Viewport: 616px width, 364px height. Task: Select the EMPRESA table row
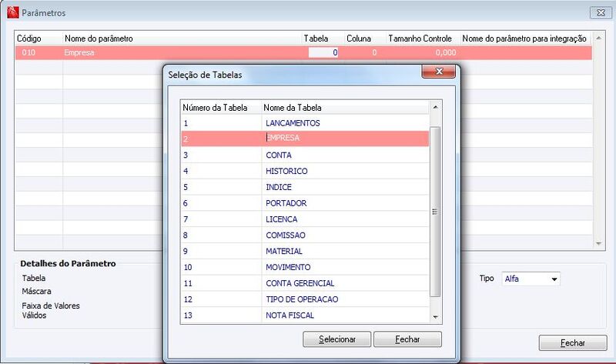pyautogui.click(x=305, y=139)
